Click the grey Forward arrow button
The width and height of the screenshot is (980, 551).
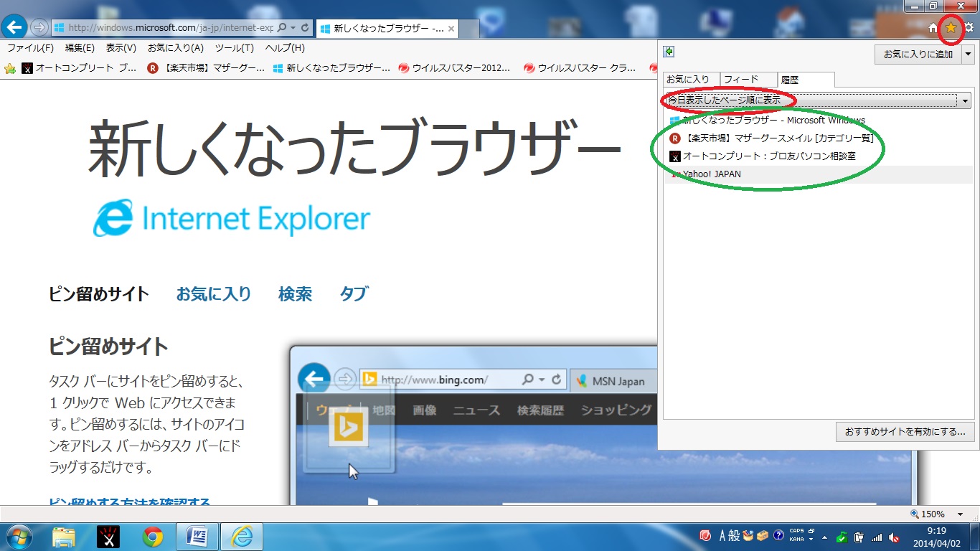coord(39,28)
